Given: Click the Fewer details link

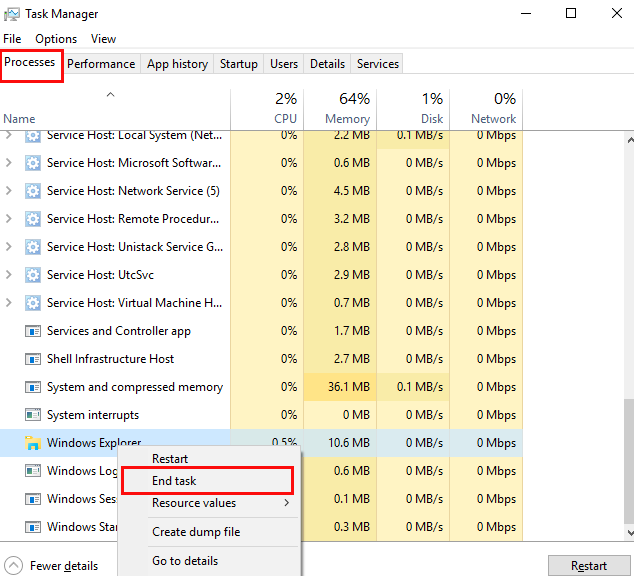Looking at the screenshot, I should [64, 565].
